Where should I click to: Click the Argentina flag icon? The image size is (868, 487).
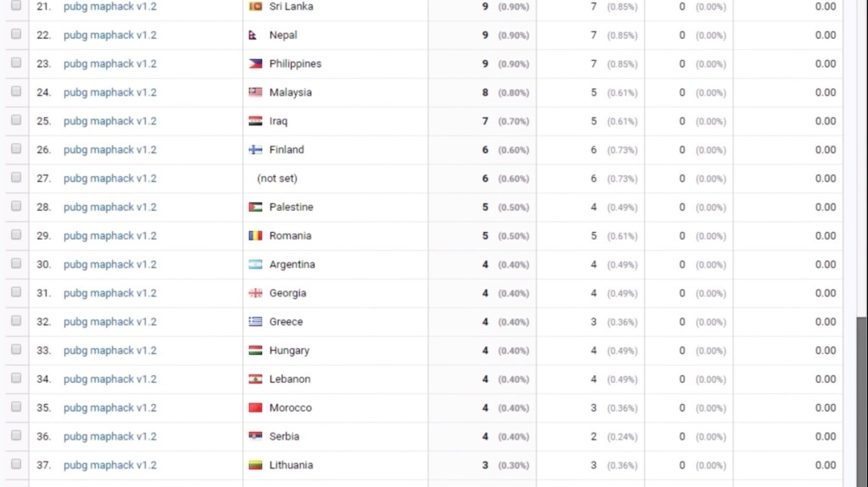(255, 264)
